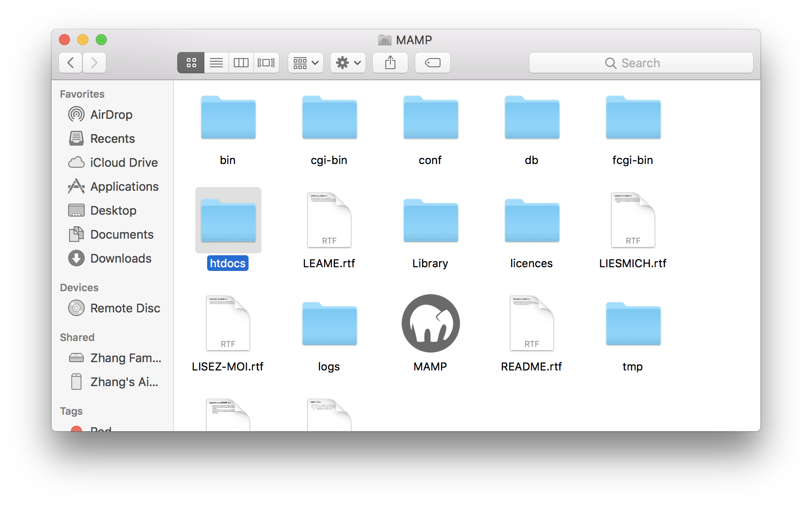
Task: Click the Red tag color dot
Action: (76, 429)
